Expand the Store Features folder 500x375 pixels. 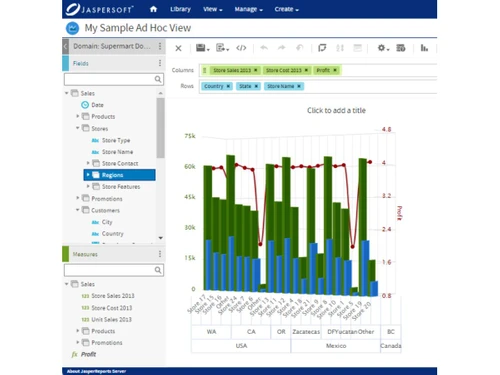pyautogui.click(x=88, y=186)
